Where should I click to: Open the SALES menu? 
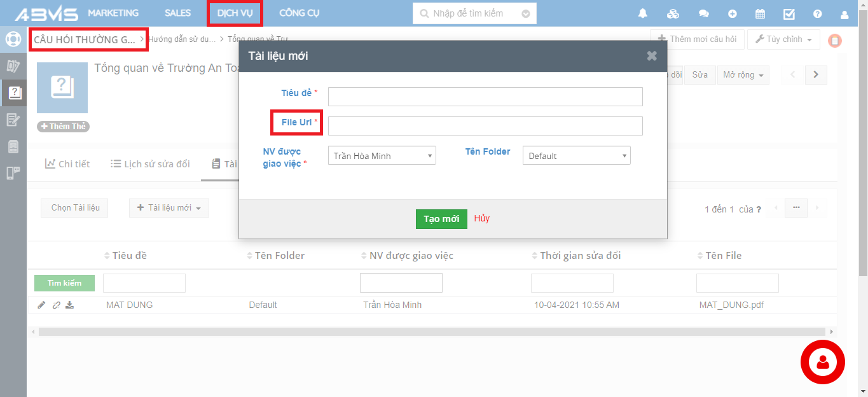tap(177, 13)
